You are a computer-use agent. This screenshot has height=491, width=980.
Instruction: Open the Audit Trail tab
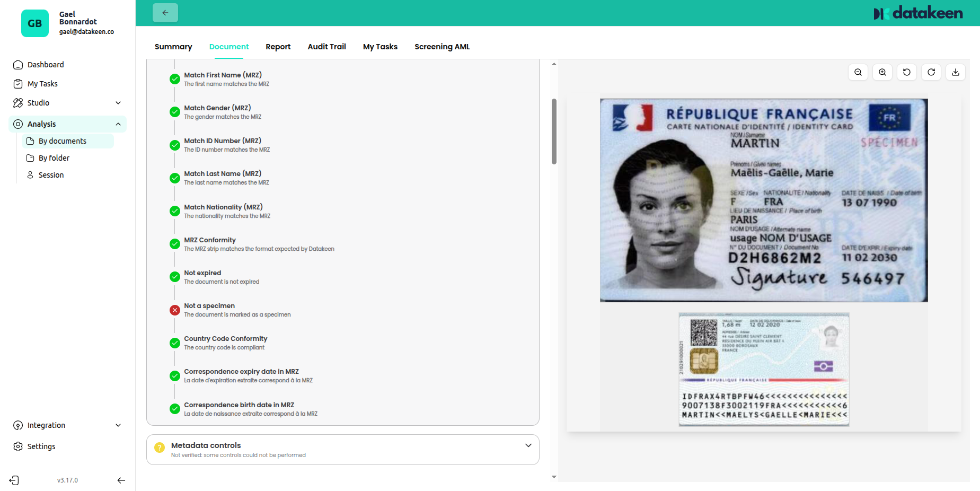coord(326,47)
